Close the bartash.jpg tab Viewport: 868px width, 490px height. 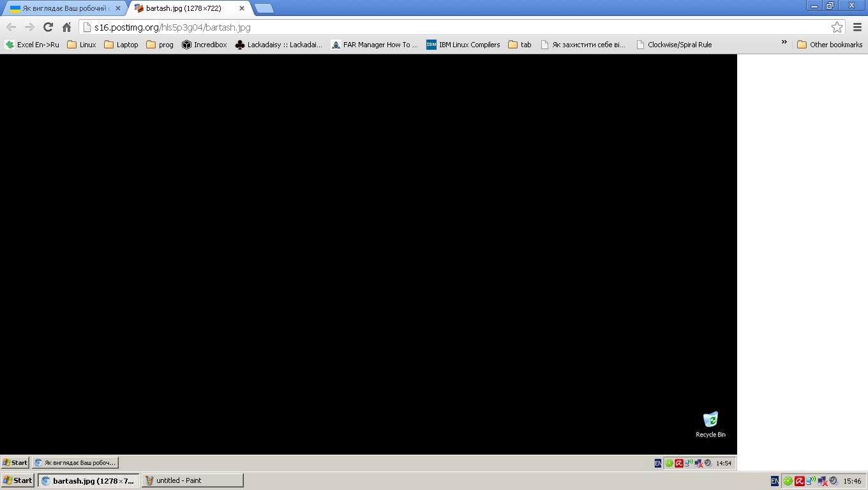pyautogui.click(x=242, y=8)
